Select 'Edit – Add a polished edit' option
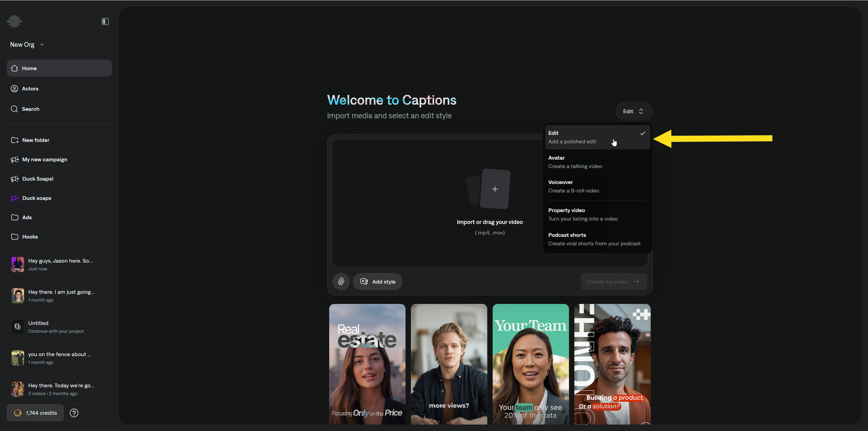This screenshot has width=868, height=431. [x=597, y=137]
